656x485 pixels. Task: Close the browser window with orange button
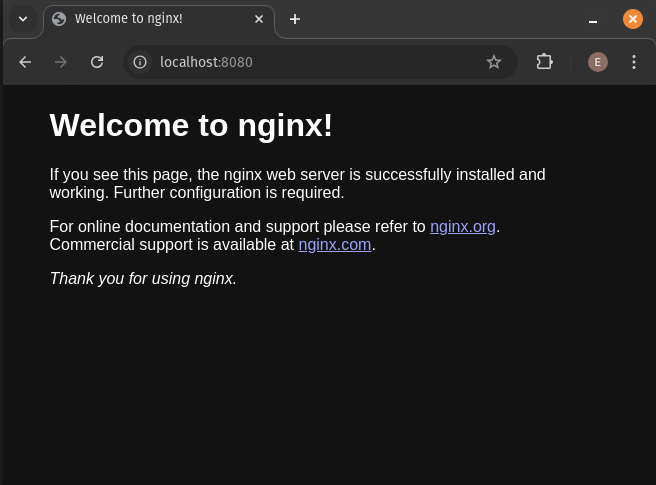click(x=633, y=19)
